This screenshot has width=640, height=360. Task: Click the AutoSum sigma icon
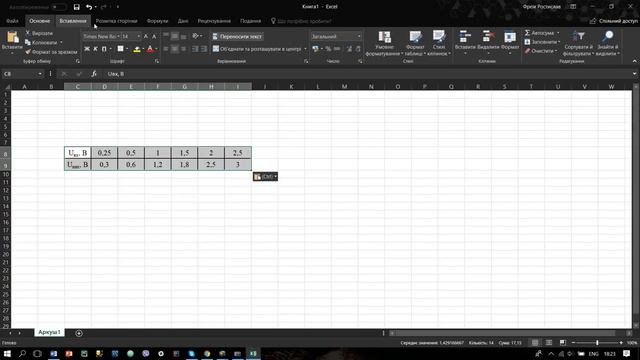(527, 33)
